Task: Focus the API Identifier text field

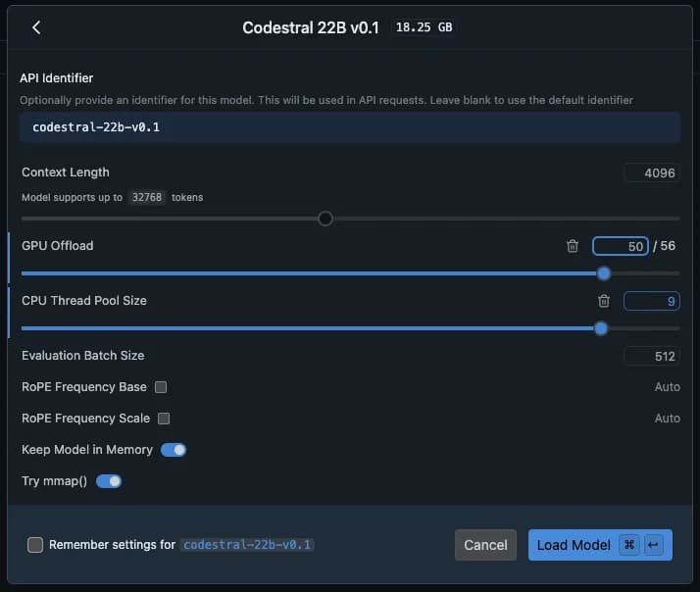Action: tap(350, 127)
